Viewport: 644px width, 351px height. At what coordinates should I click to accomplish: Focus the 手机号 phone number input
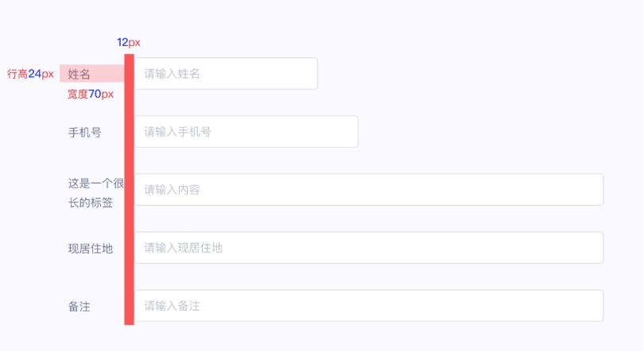tap(246, 132)
